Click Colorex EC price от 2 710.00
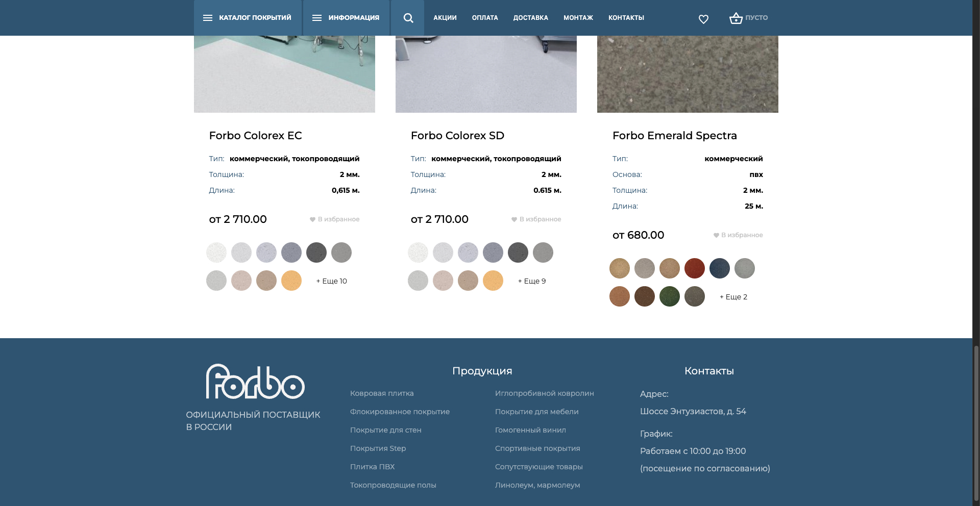This screenshot has height=506, width=980. (238, 219)
